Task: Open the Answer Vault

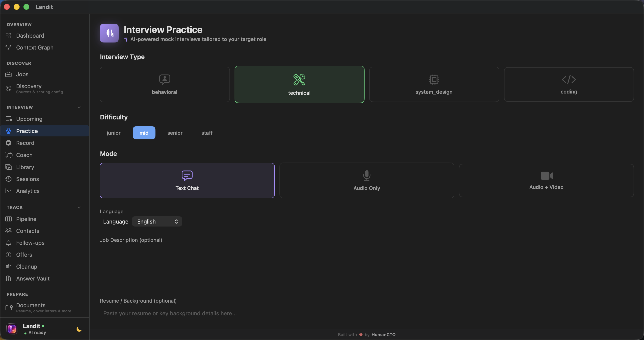Action: 33,278
